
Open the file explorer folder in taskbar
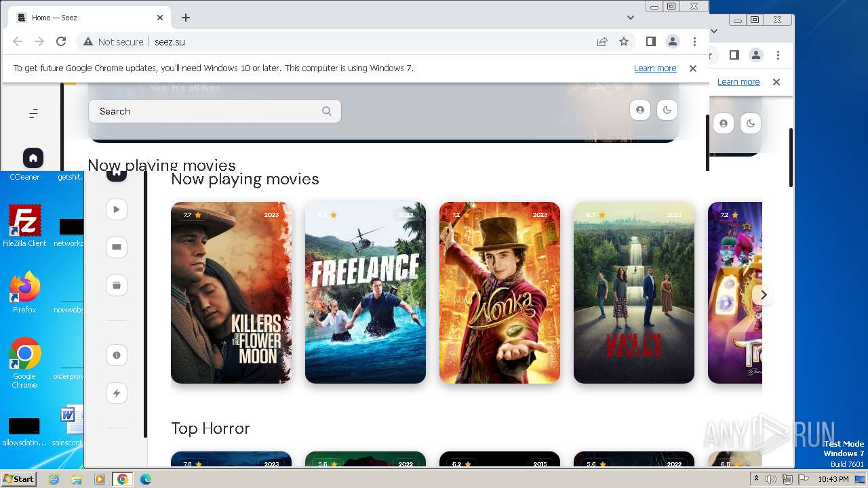[77, 479]
